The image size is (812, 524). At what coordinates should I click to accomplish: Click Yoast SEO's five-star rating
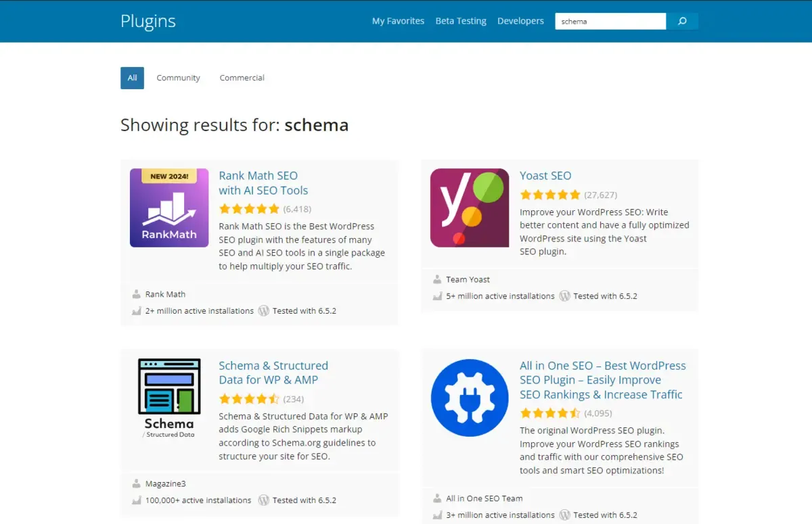(x=549, y=194)
